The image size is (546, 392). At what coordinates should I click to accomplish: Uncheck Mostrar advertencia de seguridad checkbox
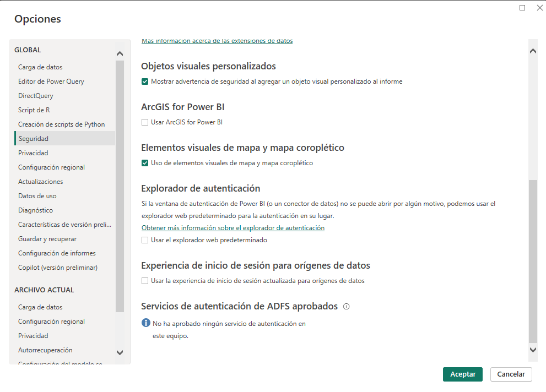[145, 81]
